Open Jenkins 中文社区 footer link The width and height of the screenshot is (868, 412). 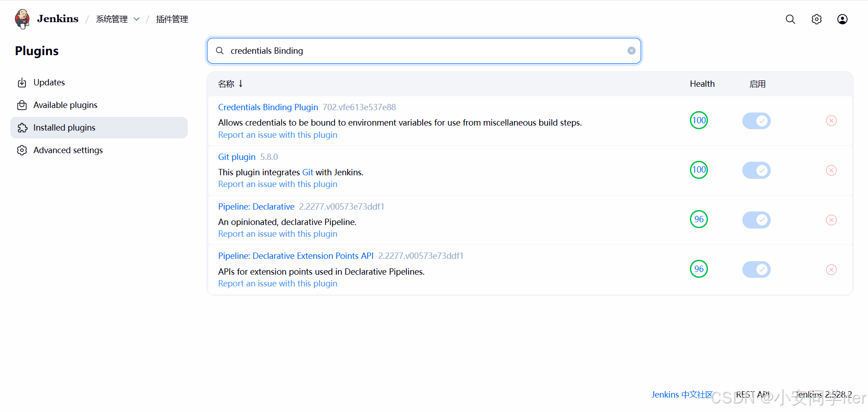(x=682, y=394)
